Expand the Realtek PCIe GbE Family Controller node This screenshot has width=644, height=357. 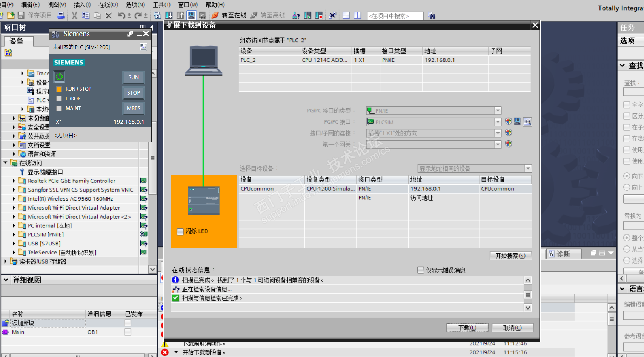pos(14,181)
